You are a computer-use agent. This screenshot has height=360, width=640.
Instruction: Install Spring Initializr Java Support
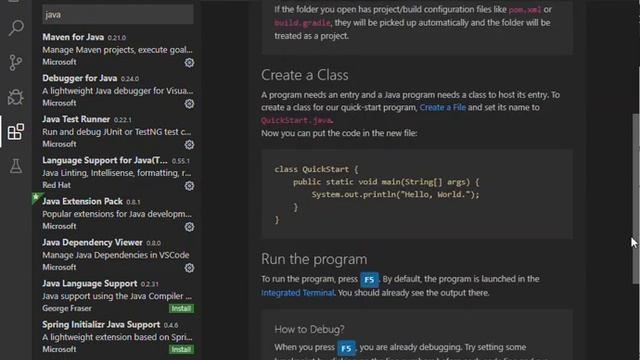pyautogui.click(x=181, y=349)
